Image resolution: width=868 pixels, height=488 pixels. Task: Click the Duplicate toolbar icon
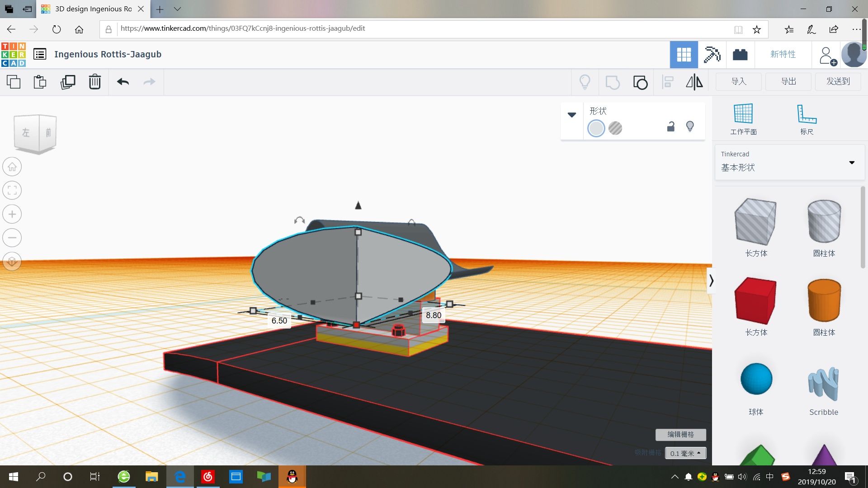[68, 82]
